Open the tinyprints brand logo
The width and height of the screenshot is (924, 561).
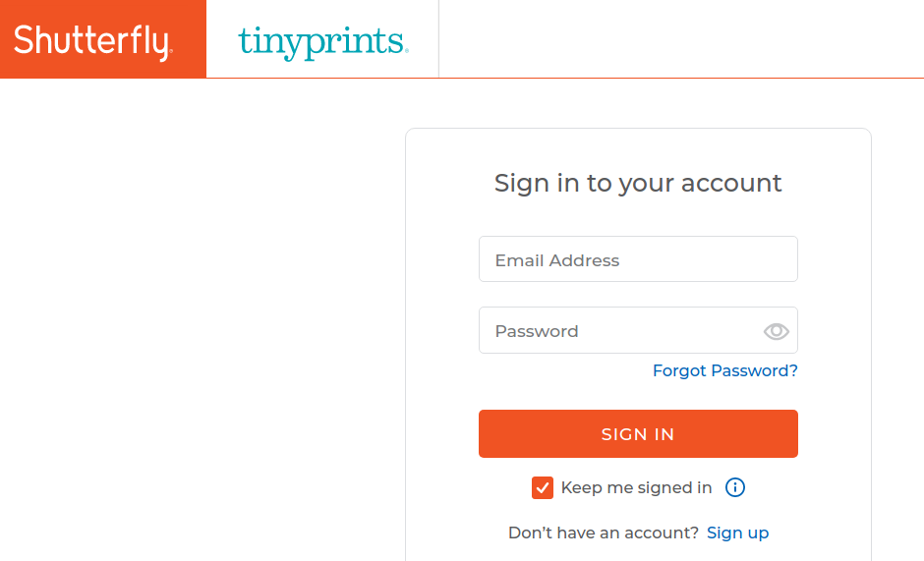pos(322,41)
